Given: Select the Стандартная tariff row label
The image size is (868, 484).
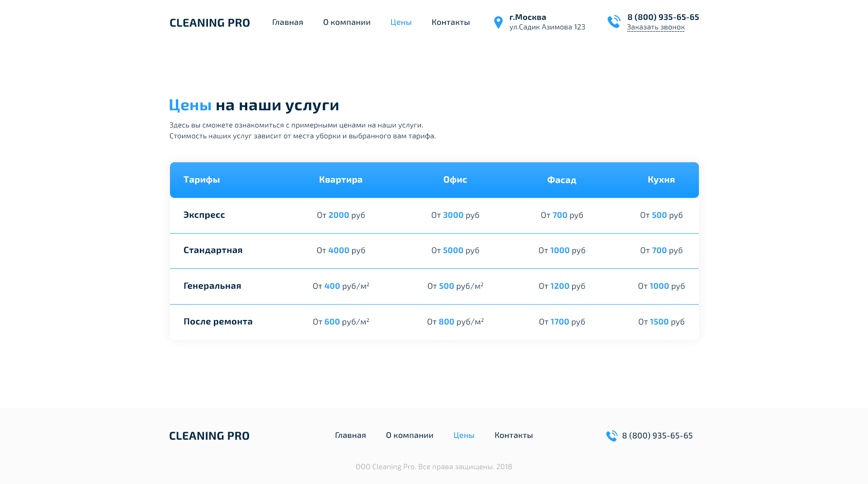Looking at the screenshot, I should (x=213, y=250).
